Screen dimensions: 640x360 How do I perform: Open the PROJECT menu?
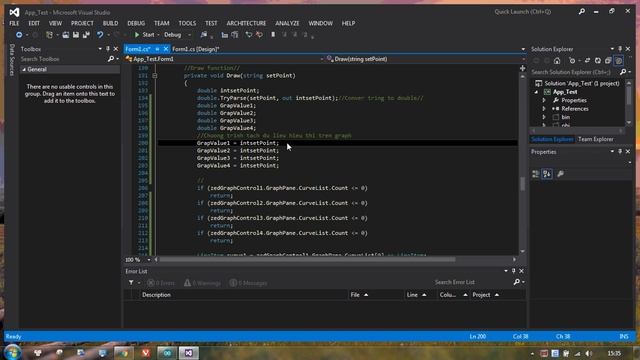pyautogui.click(x=82, y=23)
